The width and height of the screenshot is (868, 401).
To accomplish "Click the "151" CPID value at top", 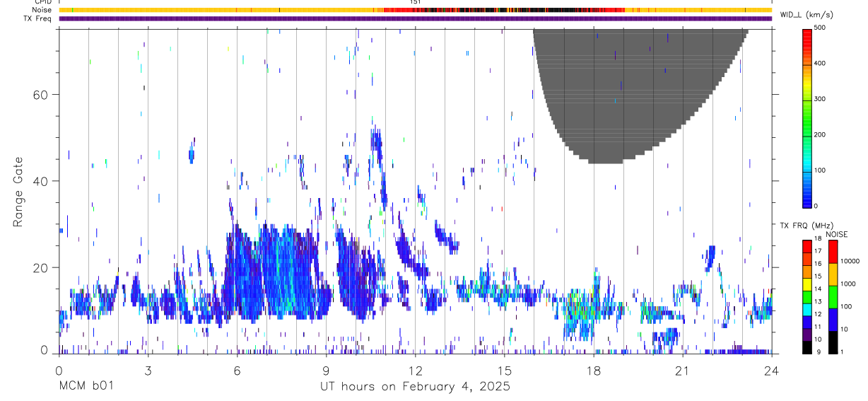I will (416, 2).
